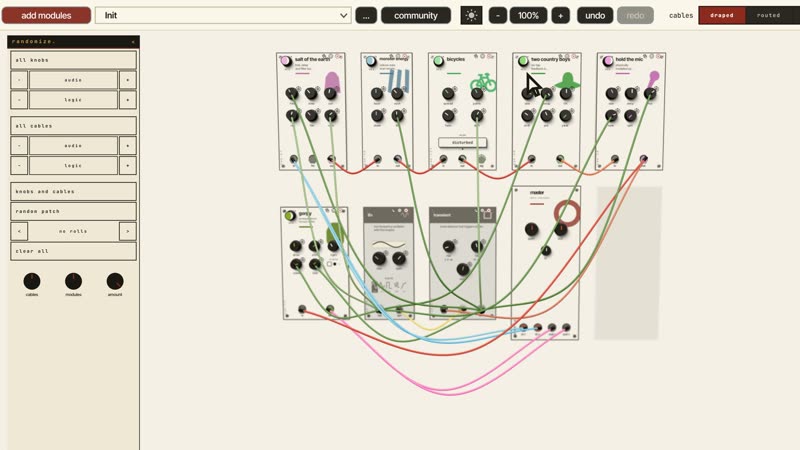
Task: Open the community button
Action: pyautogui.click(x=416, y=15)
